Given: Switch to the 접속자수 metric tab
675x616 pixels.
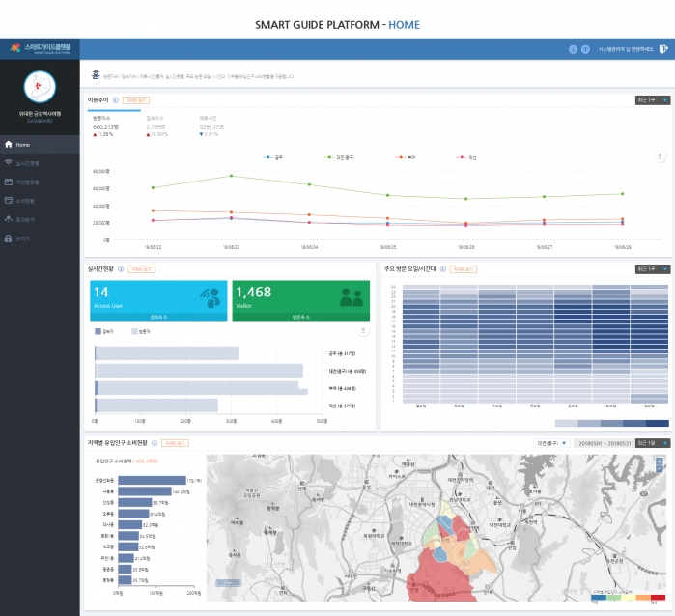Looking at the screenshot, I should pyautogui.click(x=156, y=121).
